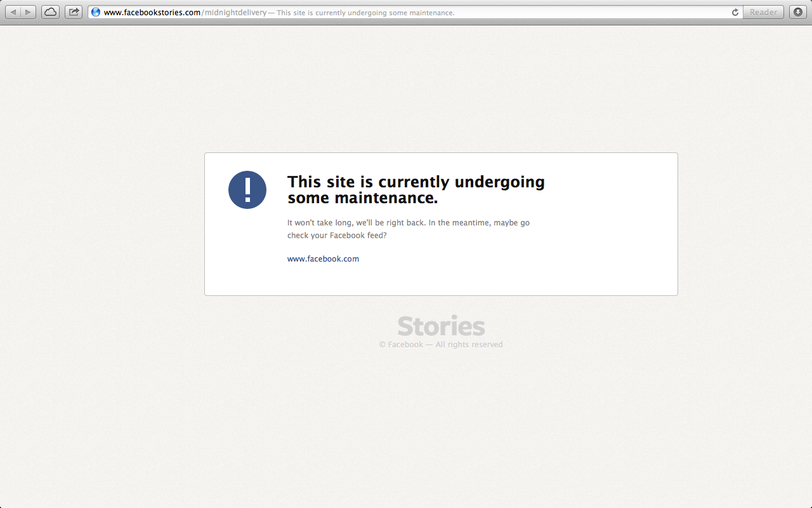Click the "It won't take long" paragraph

408,223
